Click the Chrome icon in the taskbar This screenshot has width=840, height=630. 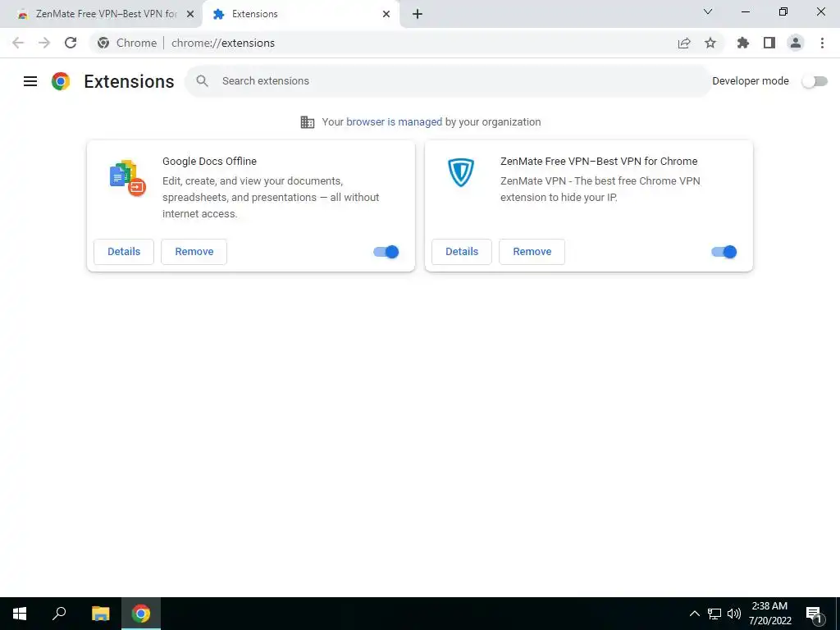tap(141, 614)
